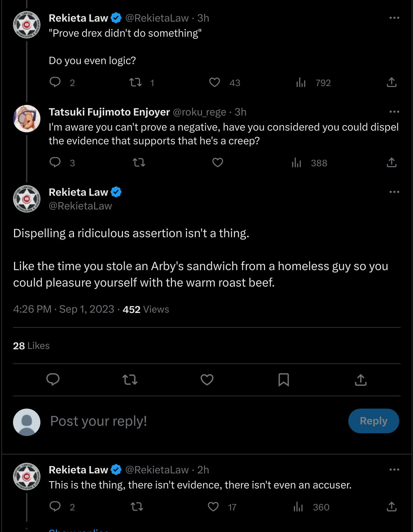Screen dimensions: 413x532
Task: Open Tatsuki Fujimoto Enjoyer avatar picture
Action: 27,119
